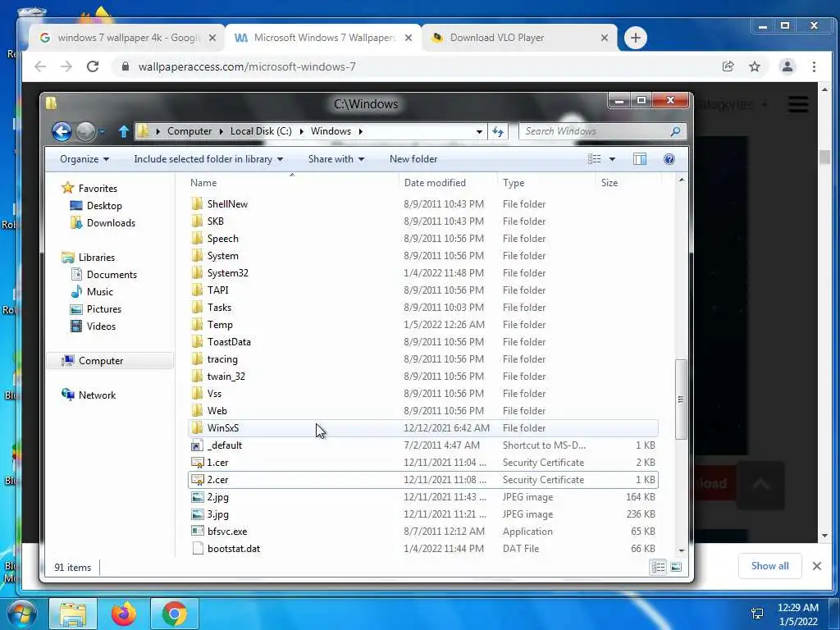840x630 pixels.
Task: Click Show all downloads button
Action: pos(769,566)
